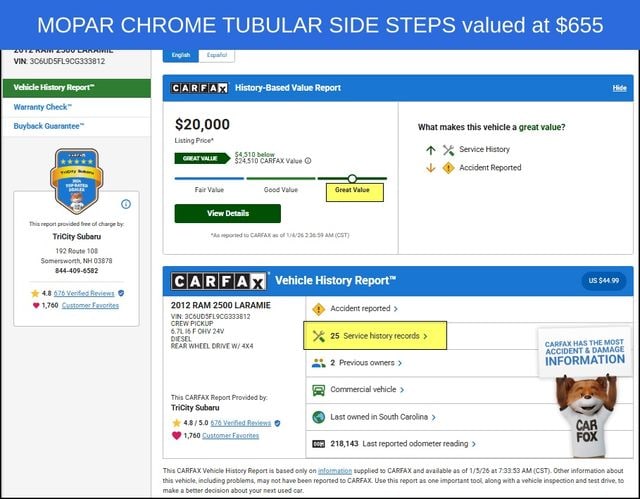The width and height of the screenshot is (640, 499).
Task: Click the odometer reading icon
Action: 319,444
